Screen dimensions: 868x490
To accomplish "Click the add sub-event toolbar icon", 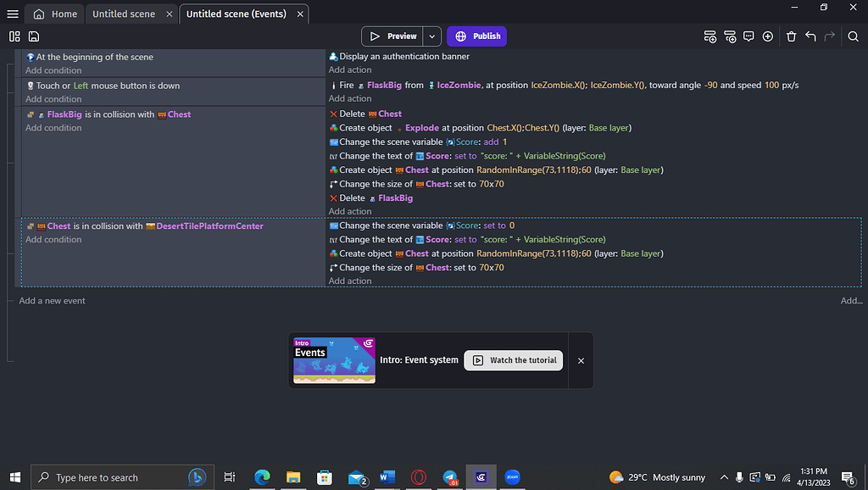I will tap(730, 36).
